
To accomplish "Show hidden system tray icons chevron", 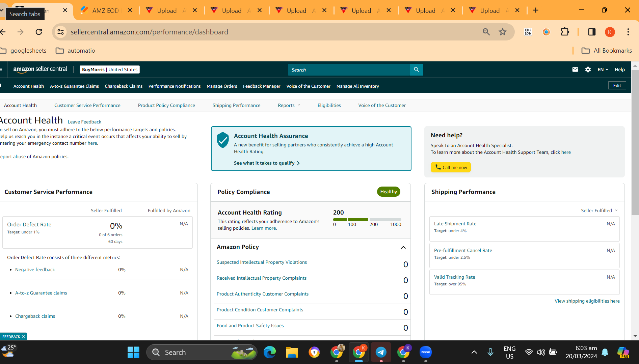I will coord(474,353).
